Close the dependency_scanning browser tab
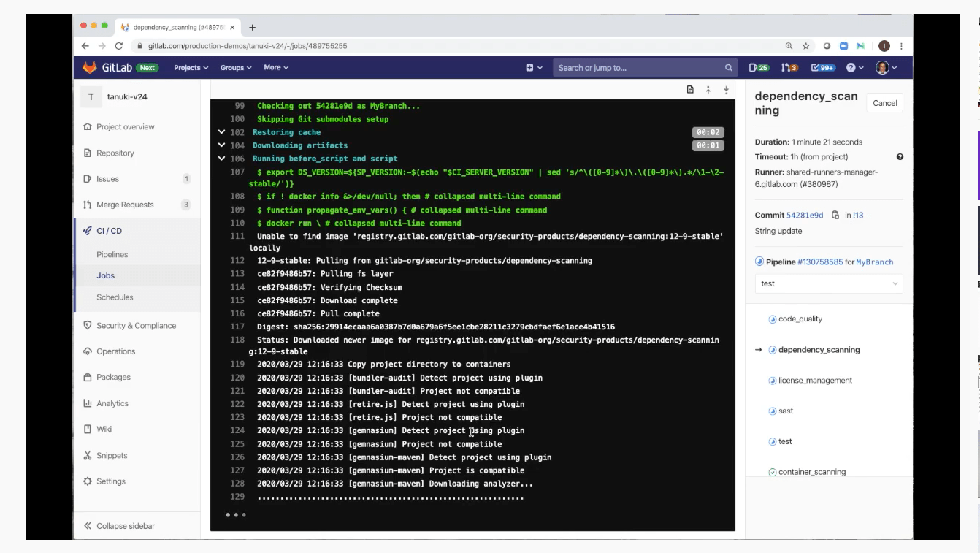Image resolution: width=980 pixels, height=553 pixels. (x=233, y=27)
